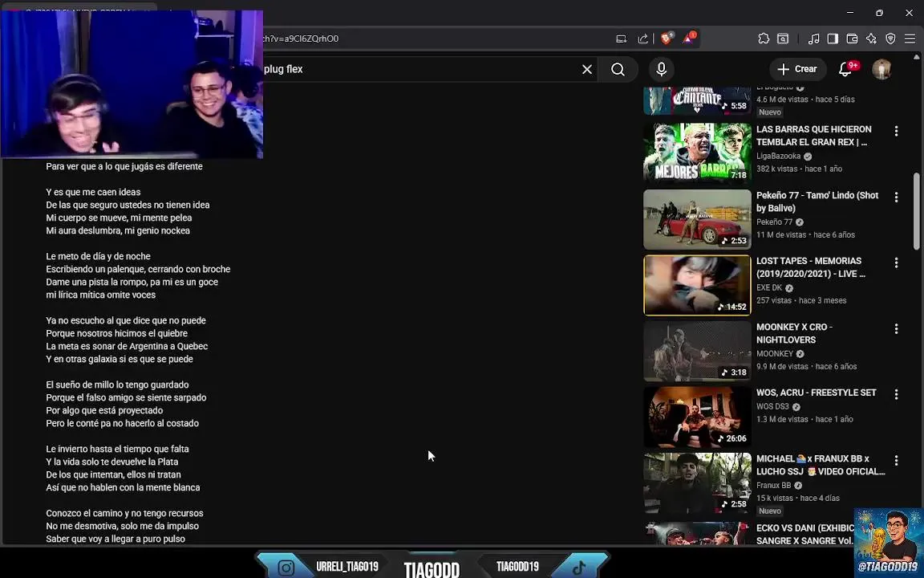
Task: Open video title ECKO VS DANI
Action: coord(805,534)
